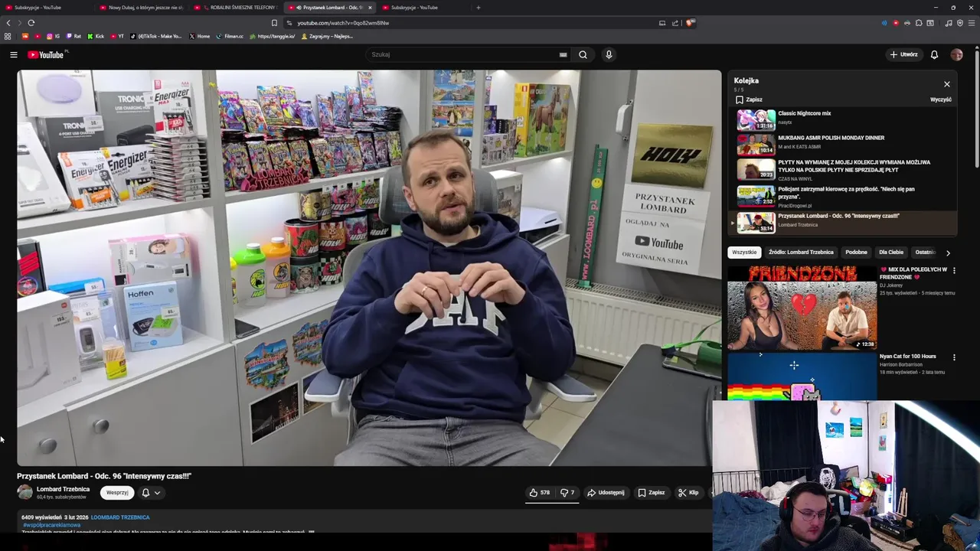This screenshot has width=980, height=551.
Task: Switch to first Subskrypcje - YouTube tab
Action: point(46,8)
